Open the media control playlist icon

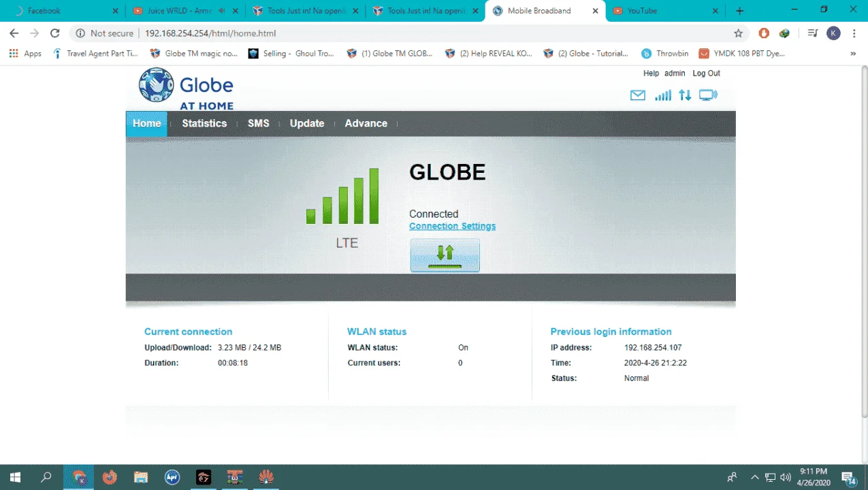click(812, 33)
